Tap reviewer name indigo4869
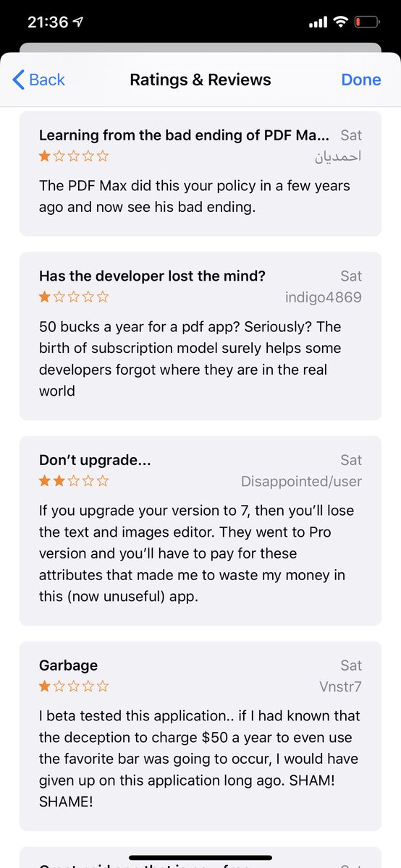 323,297
